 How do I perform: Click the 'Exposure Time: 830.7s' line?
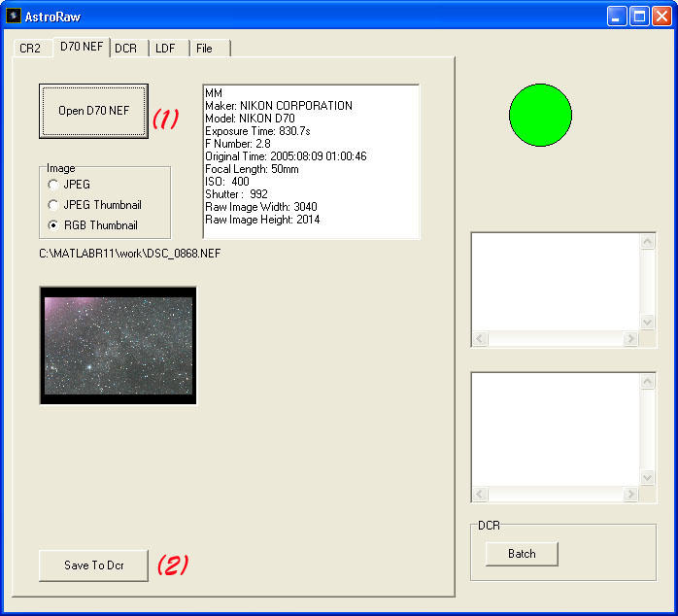pyautogui.click(x=257, y=131)
